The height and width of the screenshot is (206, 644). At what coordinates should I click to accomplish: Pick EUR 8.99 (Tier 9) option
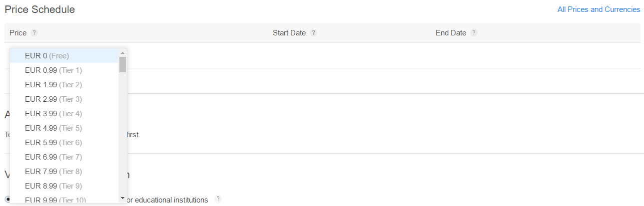[x=53, y=186]
